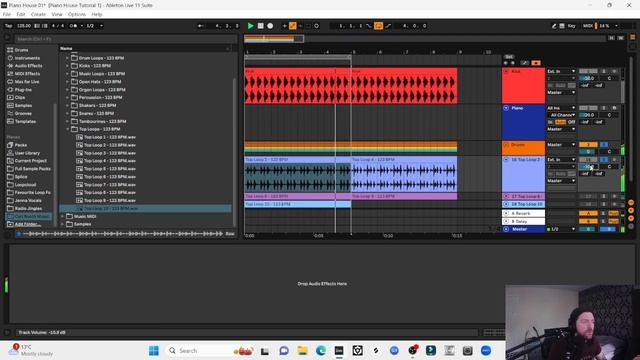Select Drums category in browser
This screenshot has height=360, width=640.
pyautogui.click(x=22, y=50)
